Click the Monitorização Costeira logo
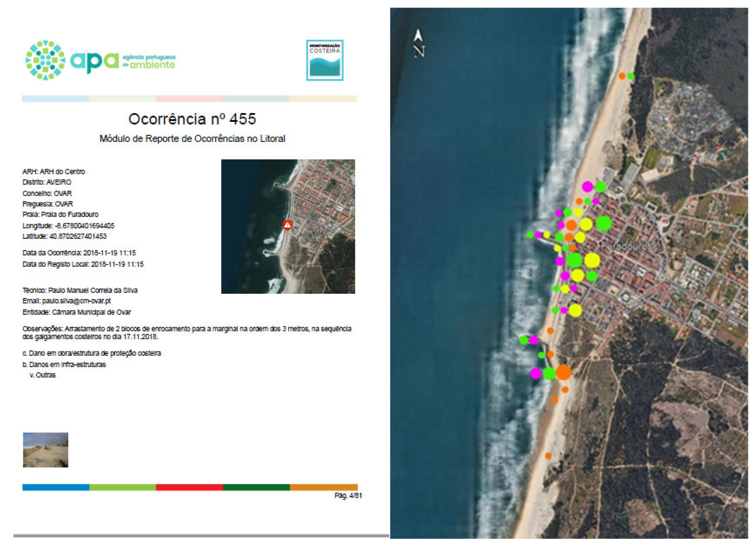This screenshot has height=545, width=756. (325, 60)
